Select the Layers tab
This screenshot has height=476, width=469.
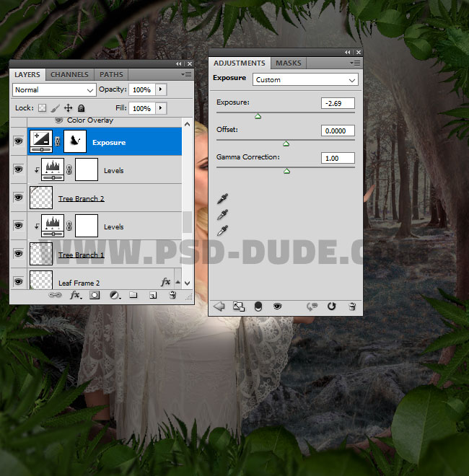tap(27, 75)
